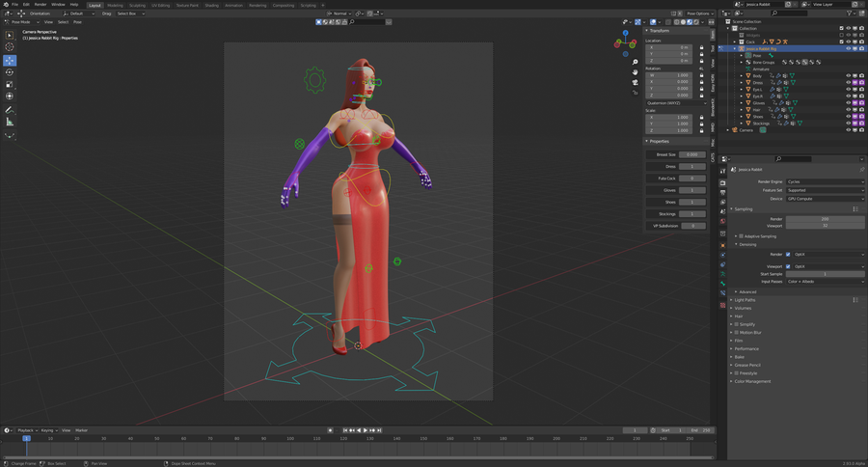Image resolution: width=868 pixels, height=467 pixels.
Task: Select the Cursor tool
Action: coord(10,47)
